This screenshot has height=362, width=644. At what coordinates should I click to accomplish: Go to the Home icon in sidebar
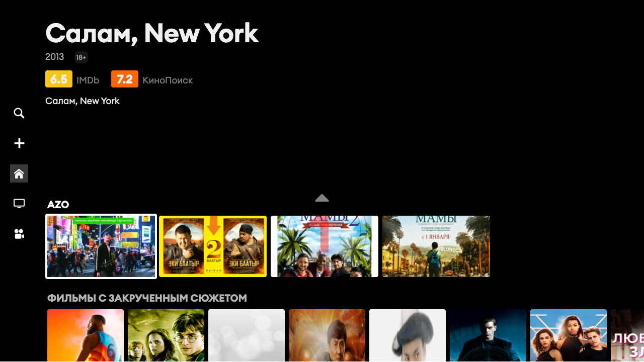[19, 173]
